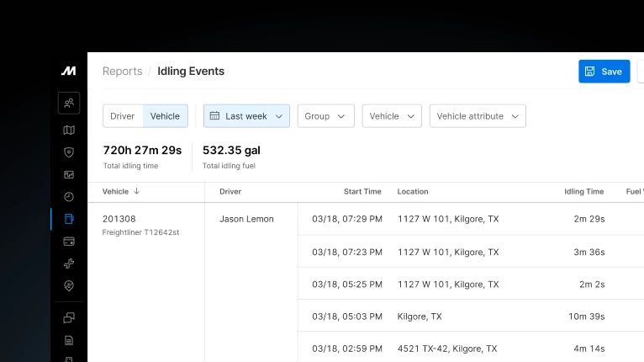Open the clock hours icon in sidebar
The width and height of the screenshot is (644, 362).
69,197
